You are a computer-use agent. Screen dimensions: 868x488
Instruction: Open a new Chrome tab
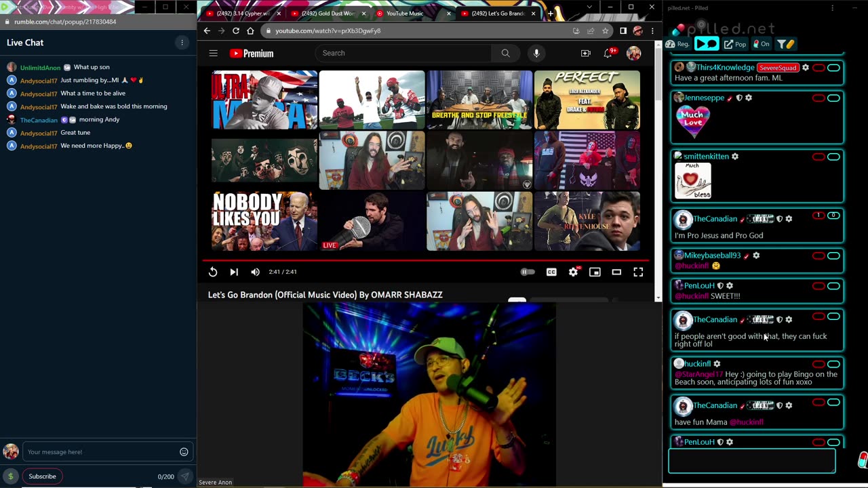(x=550, y=13)
